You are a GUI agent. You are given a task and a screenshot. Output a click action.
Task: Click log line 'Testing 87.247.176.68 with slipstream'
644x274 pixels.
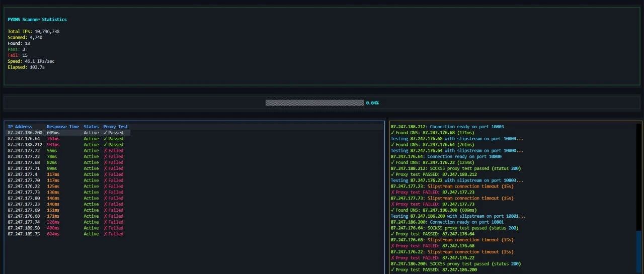[x=457, y=139]
